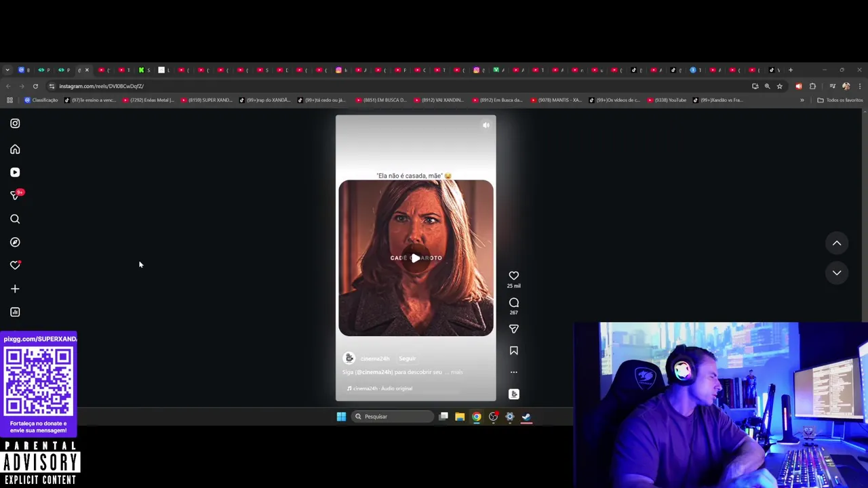Open Chrome's three-dot main menu

pyautogui.click(x=860, y=86)
